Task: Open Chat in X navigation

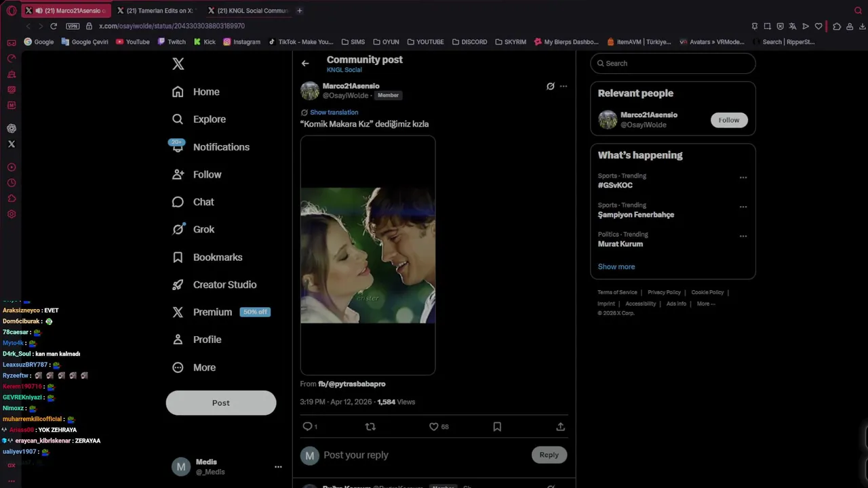Action: click(193, 202)
